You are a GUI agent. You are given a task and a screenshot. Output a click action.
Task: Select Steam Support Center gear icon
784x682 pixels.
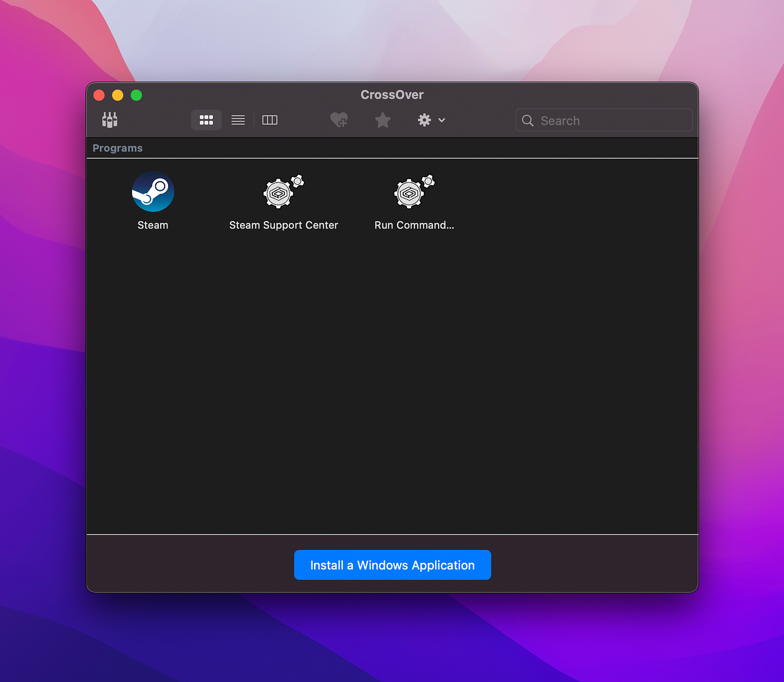283,191
